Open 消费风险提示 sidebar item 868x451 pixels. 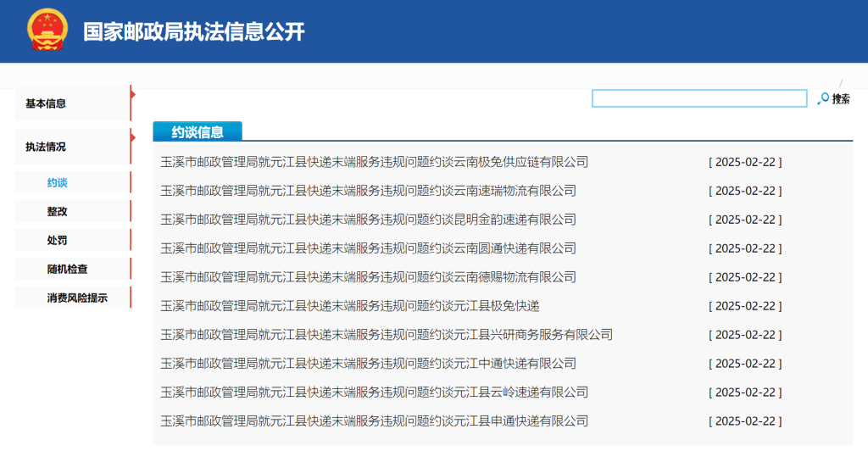[x=77, y=298]
